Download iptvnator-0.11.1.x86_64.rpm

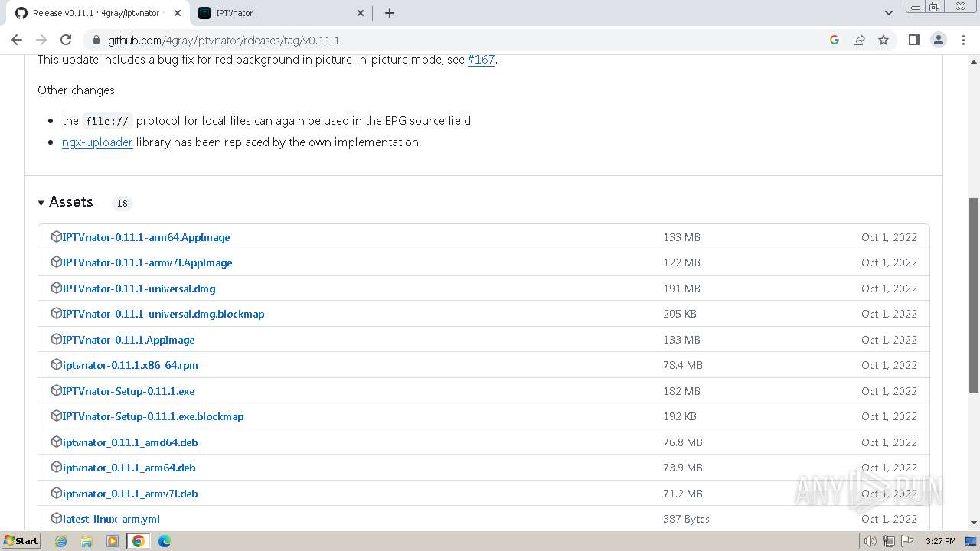[x=130, y=365]
